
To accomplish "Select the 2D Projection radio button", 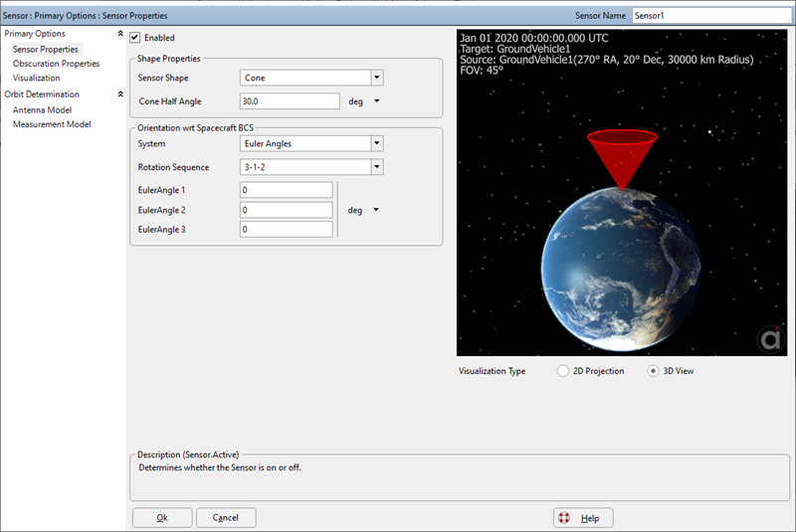I will click(562, 371).
